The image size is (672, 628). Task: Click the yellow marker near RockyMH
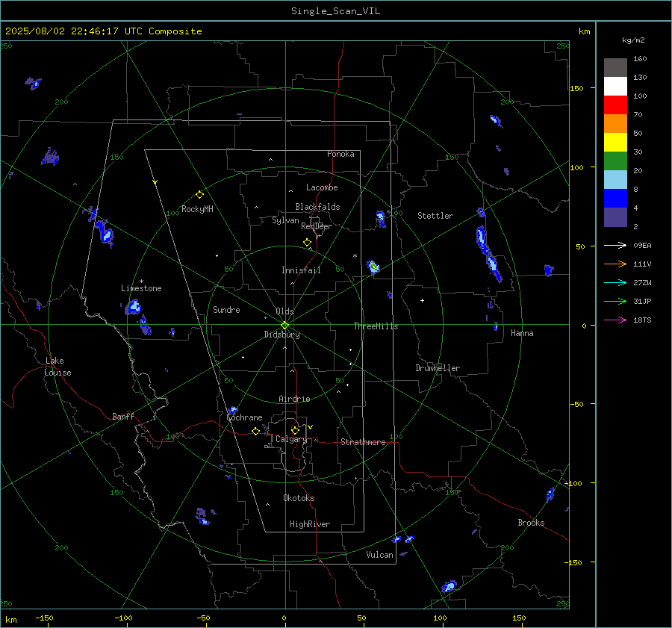(x=199, y=195)
